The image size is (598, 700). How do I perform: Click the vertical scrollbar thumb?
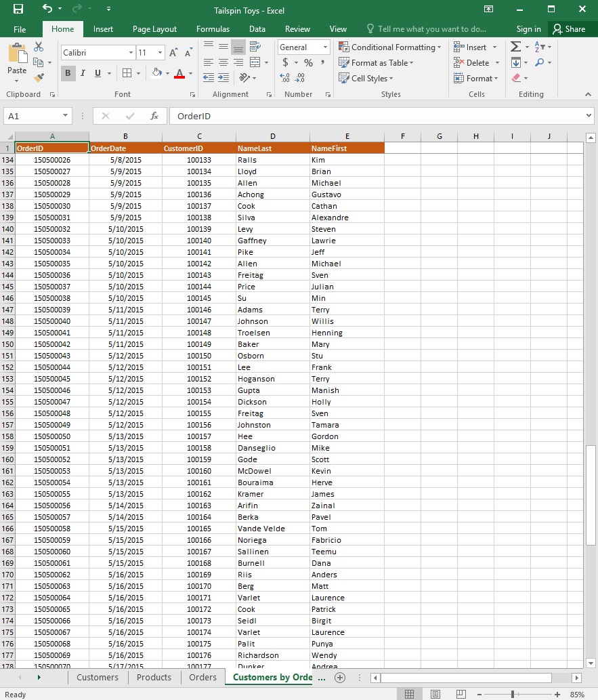click(591, 495)
